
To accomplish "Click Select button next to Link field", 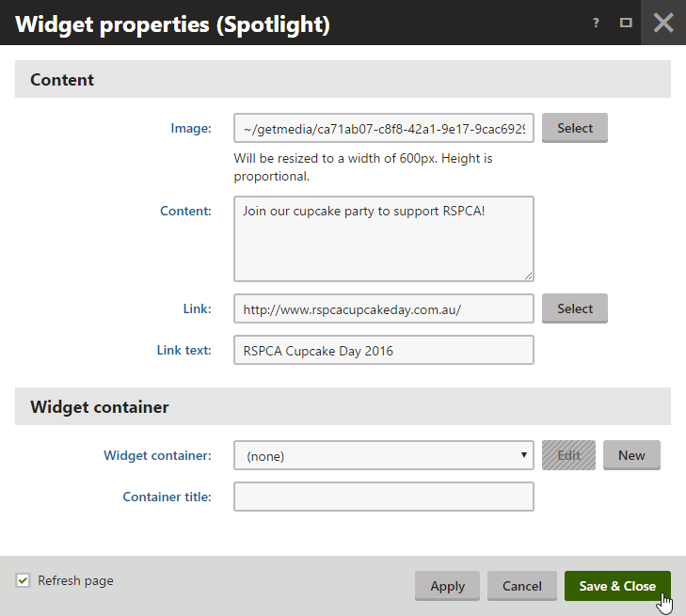I will [x=574, y=308].
